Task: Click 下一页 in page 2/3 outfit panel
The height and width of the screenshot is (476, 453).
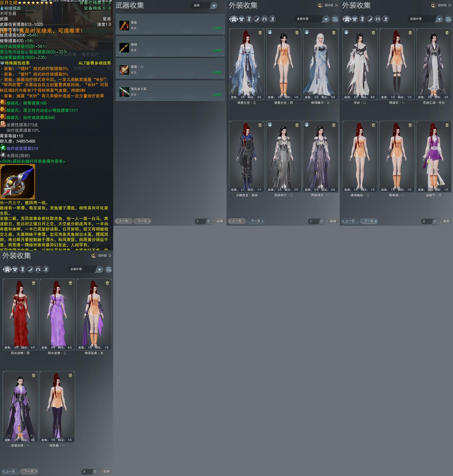Action: click(x=369, y=221)
